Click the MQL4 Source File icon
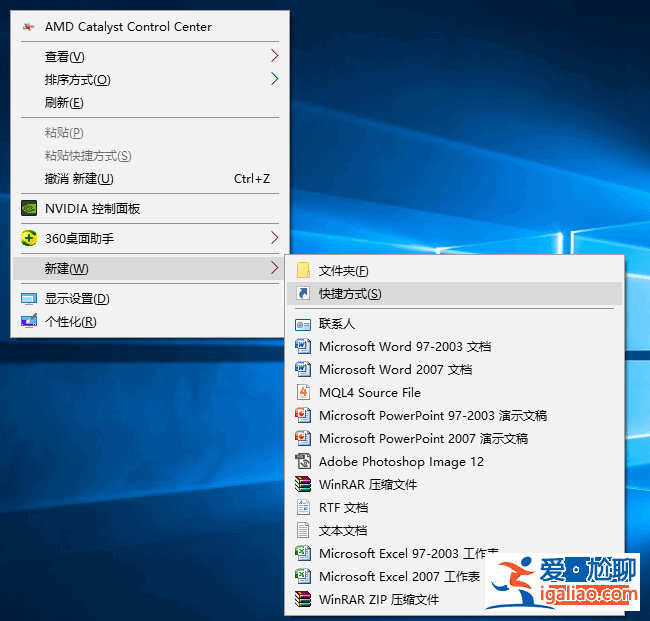Viewport: 650px width, 621px height. [303, 392]
